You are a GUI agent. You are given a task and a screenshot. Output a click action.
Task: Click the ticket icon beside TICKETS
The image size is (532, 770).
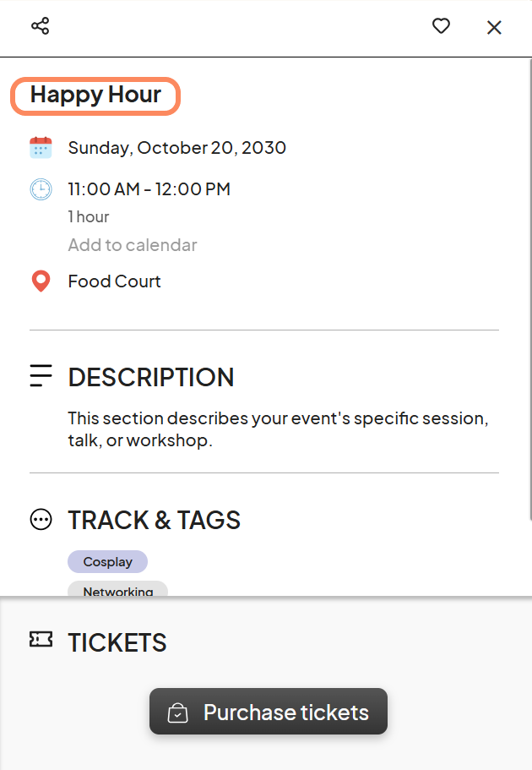pyautogui.click(x=41, y=639)
